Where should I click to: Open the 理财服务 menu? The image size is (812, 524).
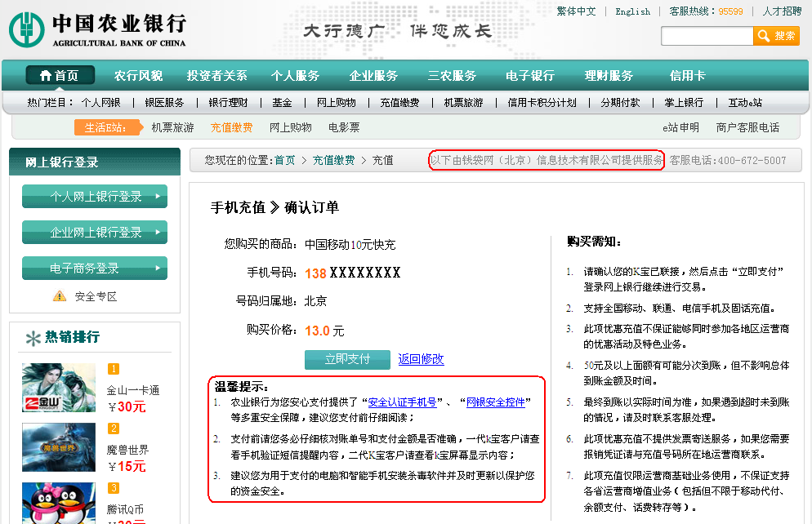point(609,76)
